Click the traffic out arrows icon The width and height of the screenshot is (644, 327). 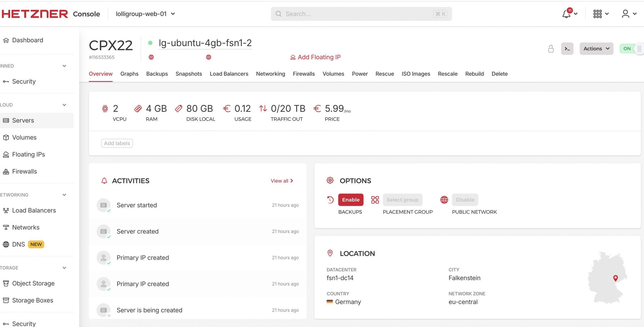pyautogui.click(x=263, y=109)
